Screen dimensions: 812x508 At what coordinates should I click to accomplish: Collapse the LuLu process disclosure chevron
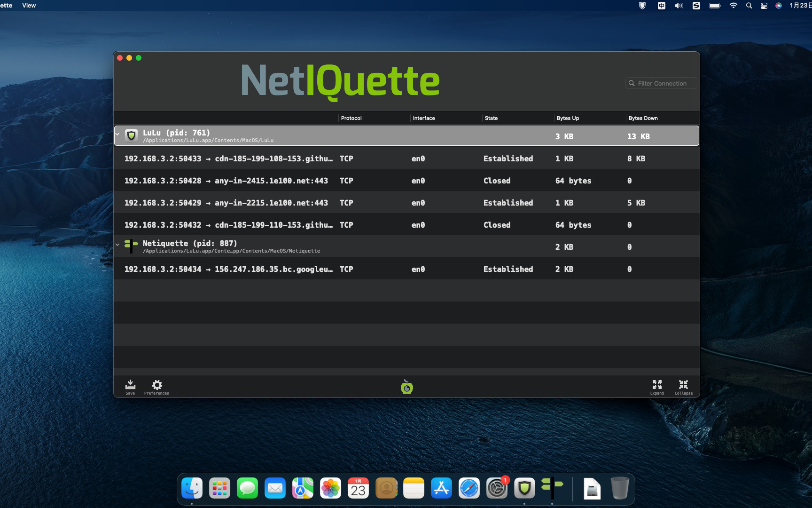coord(117,134)
